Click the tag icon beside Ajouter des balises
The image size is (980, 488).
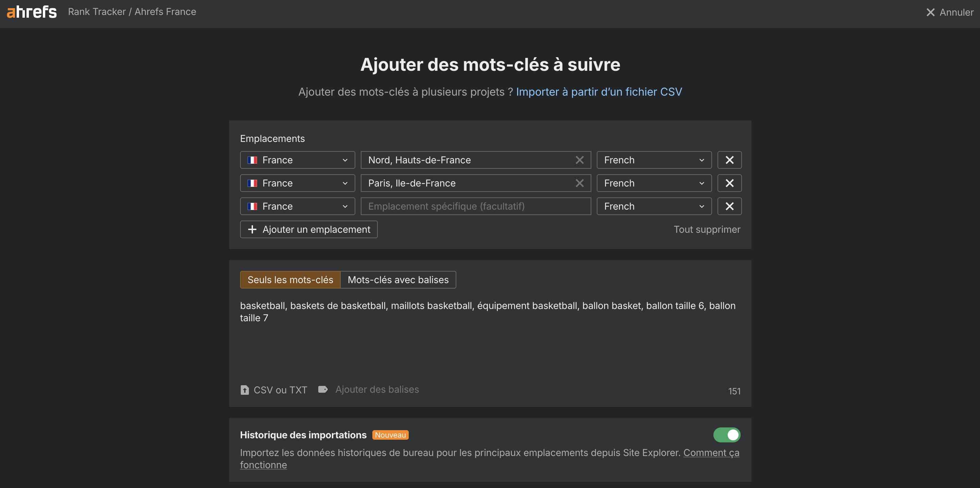(323, 389)
